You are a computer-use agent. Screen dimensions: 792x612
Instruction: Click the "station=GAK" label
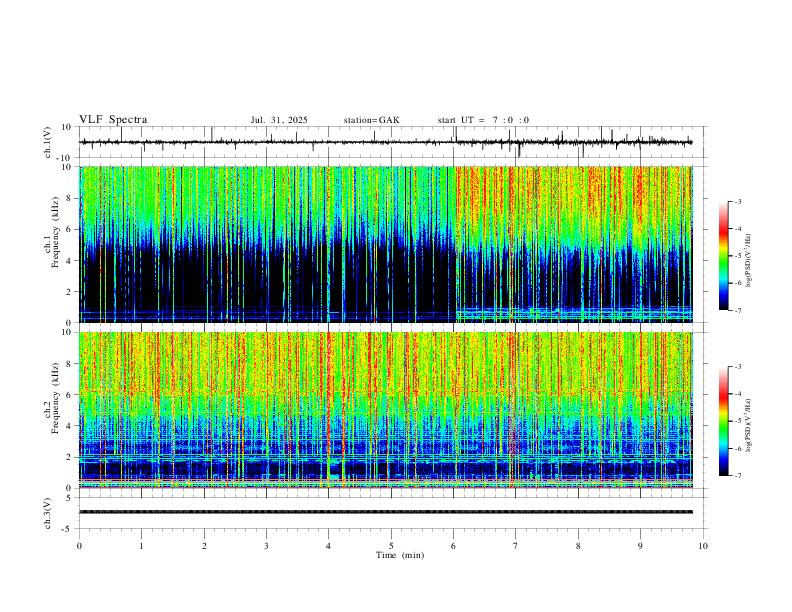371,120
